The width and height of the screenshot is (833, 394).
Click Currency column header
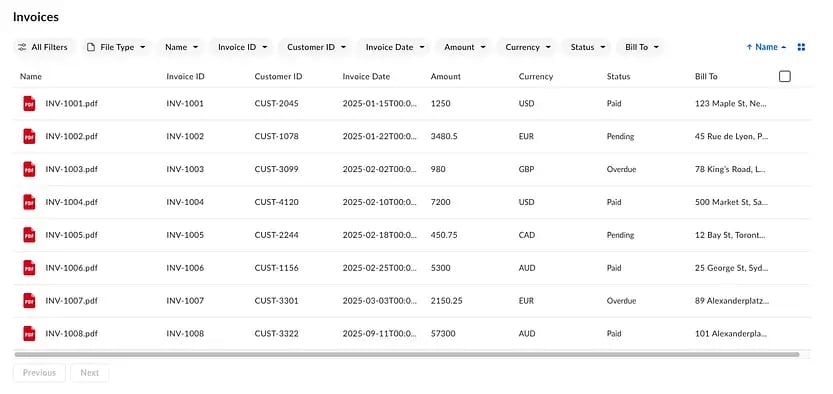click(x=536, y=76)
